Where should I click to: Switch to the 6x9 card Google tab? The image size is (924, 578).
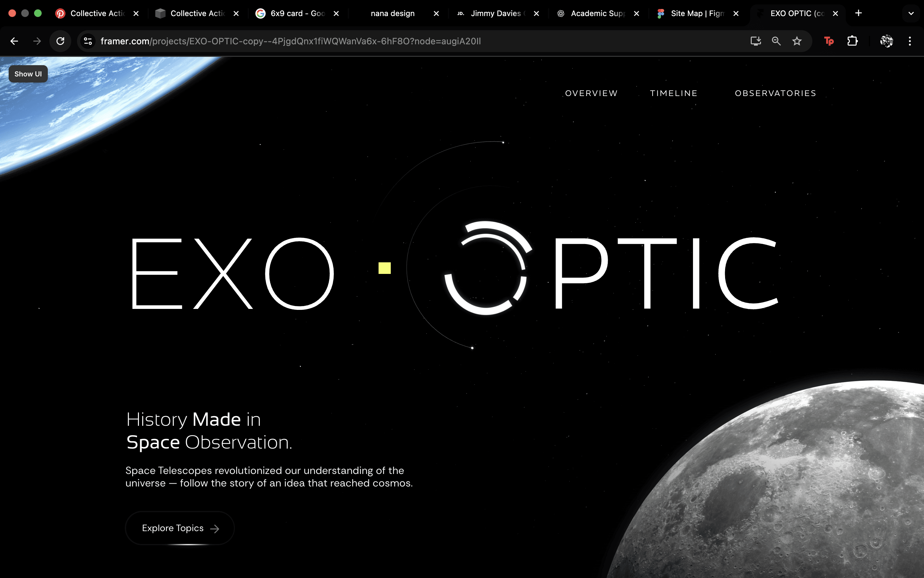click(297, 13)
